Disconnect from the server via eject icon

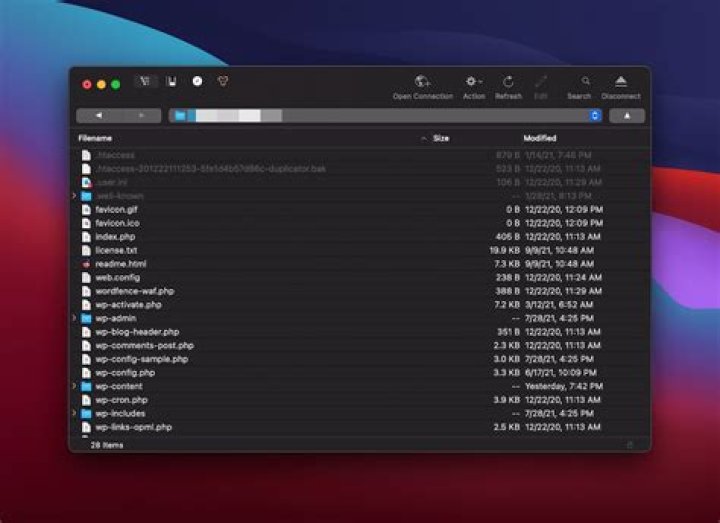(621, 82)
